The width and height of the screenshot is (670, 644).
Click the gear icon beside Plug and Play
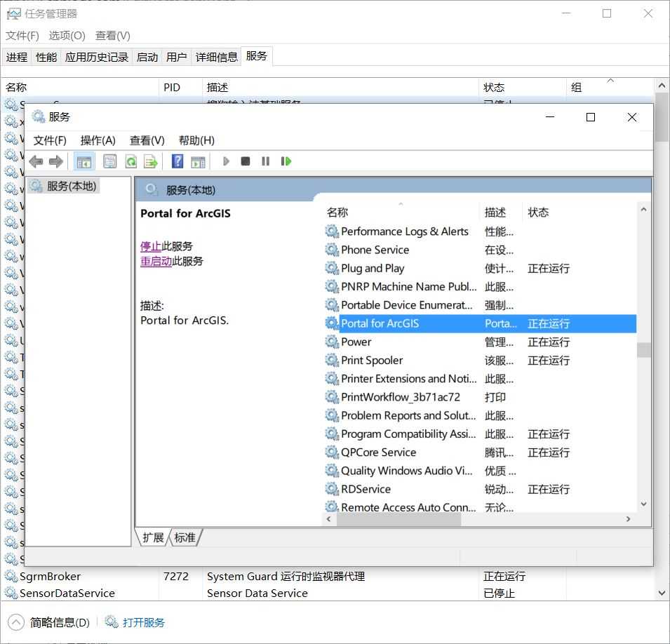[x=332, y=269]
